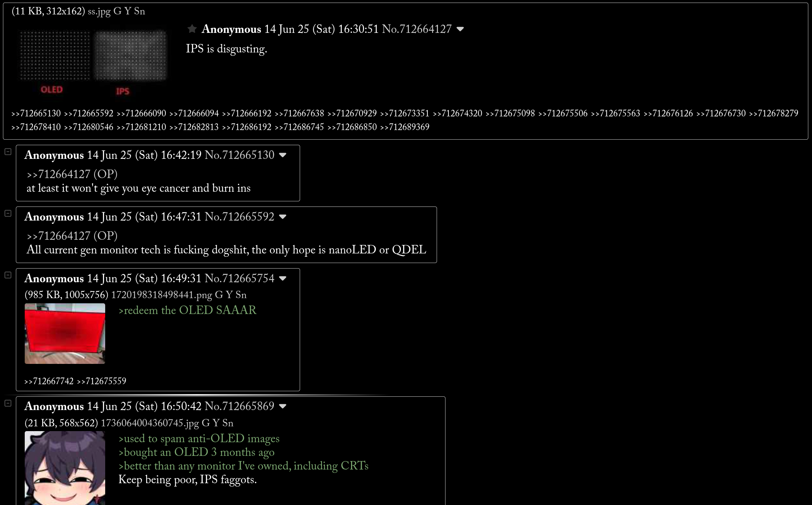Open the ss.jpg file link
812x505 pixels.
pos(99,11)
